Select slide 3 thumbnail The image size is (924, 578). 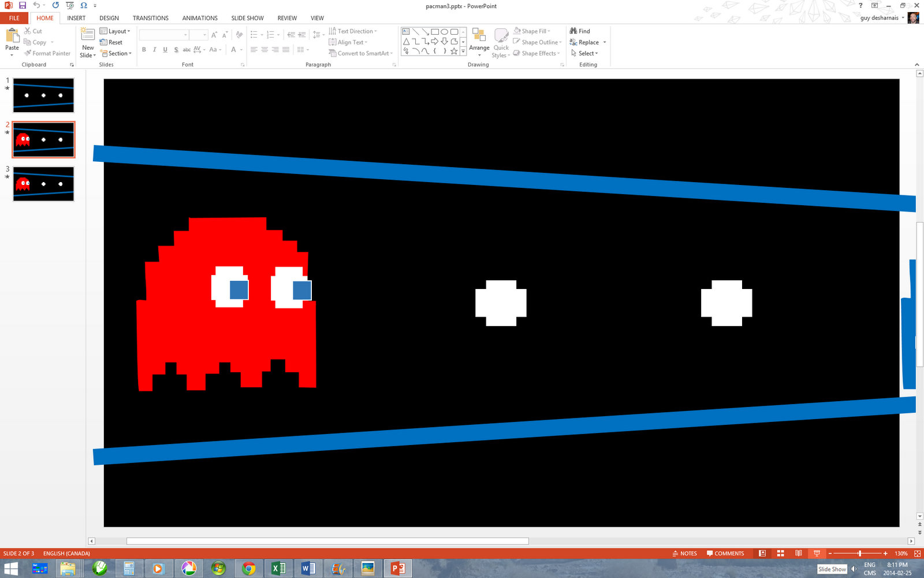click(44, 184)
